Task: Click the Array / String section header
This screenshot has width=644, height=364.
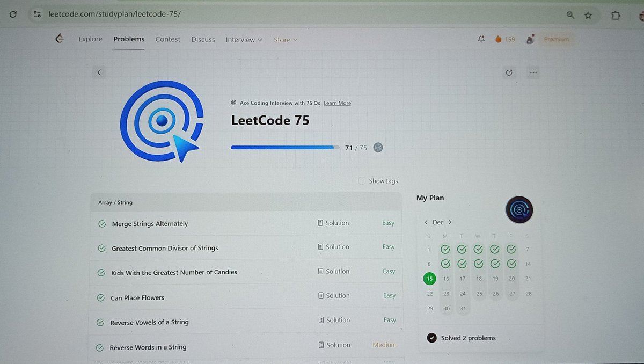Action: pyautogui.click(x=246, y=202)
